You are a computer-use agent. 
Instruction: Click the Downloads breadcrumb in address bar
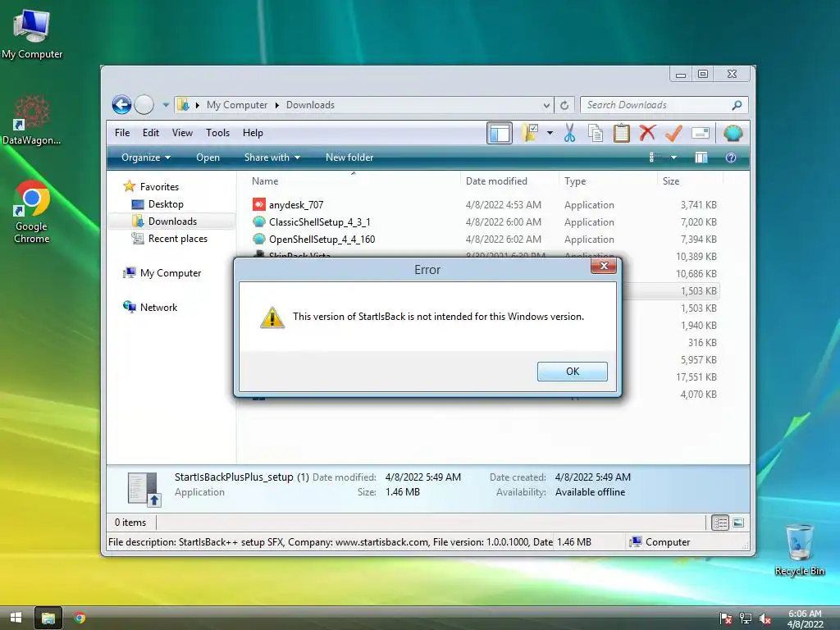310,105
